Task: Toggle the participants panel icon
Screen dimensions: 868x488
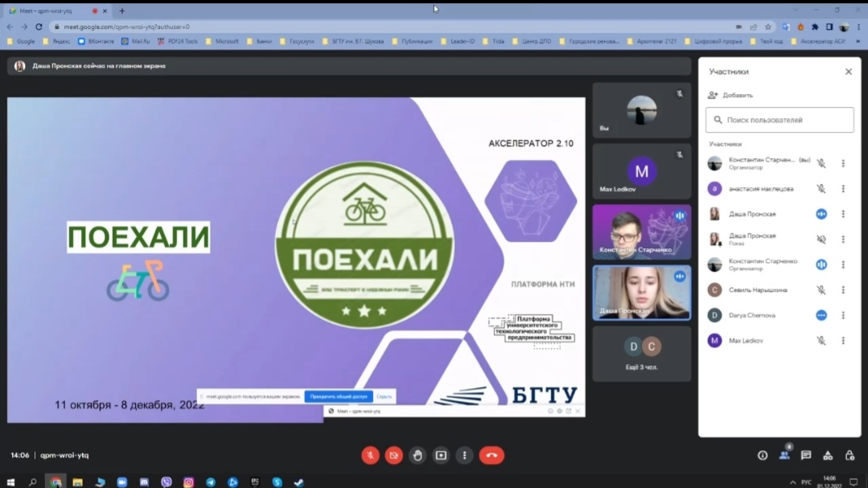Action: tap(784, 455)
